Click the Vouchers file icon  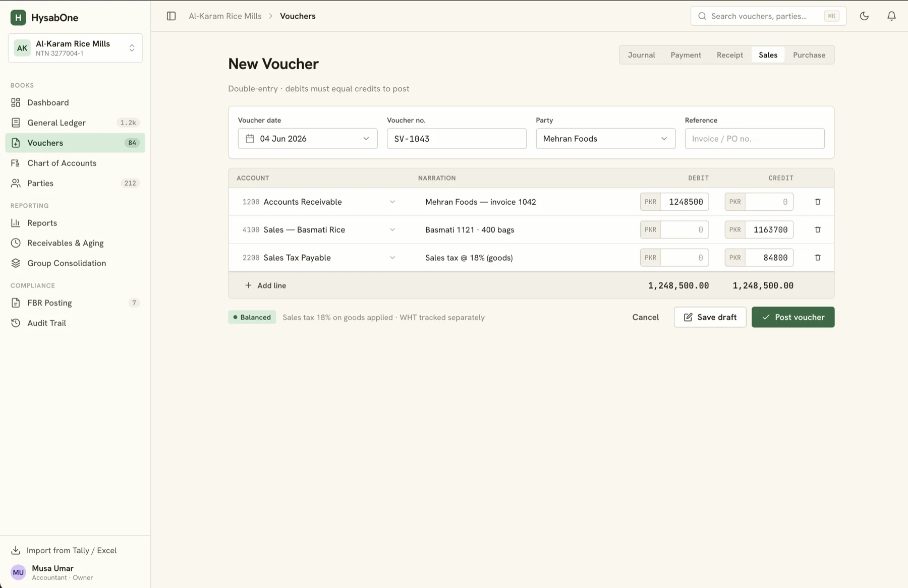coord(16,143)
